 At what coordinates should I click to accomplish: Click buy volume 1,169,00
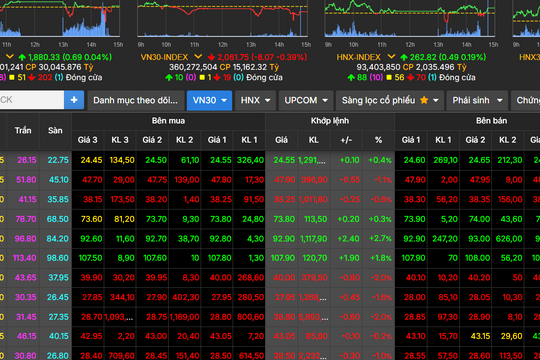(185, 317)
